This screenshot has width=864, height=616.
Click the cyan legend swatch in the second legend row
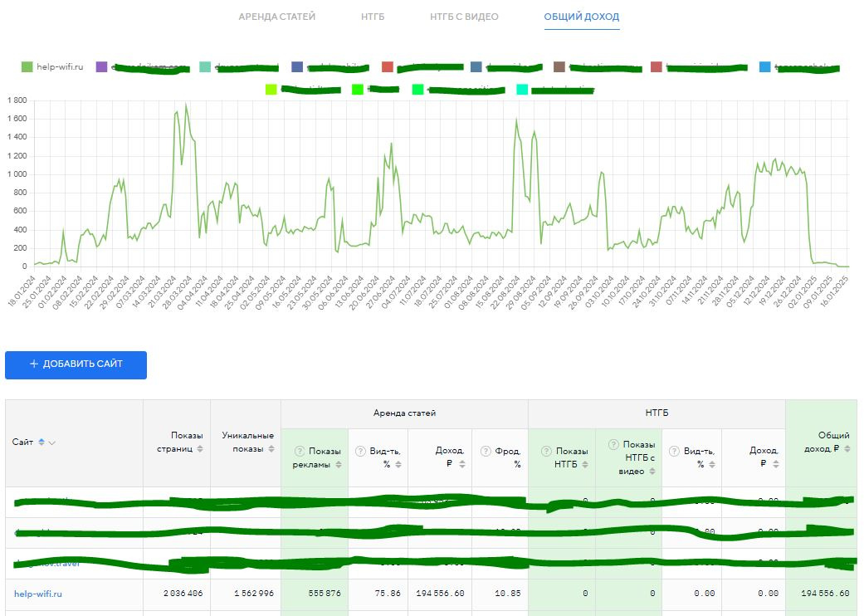[x=522, y=90]
